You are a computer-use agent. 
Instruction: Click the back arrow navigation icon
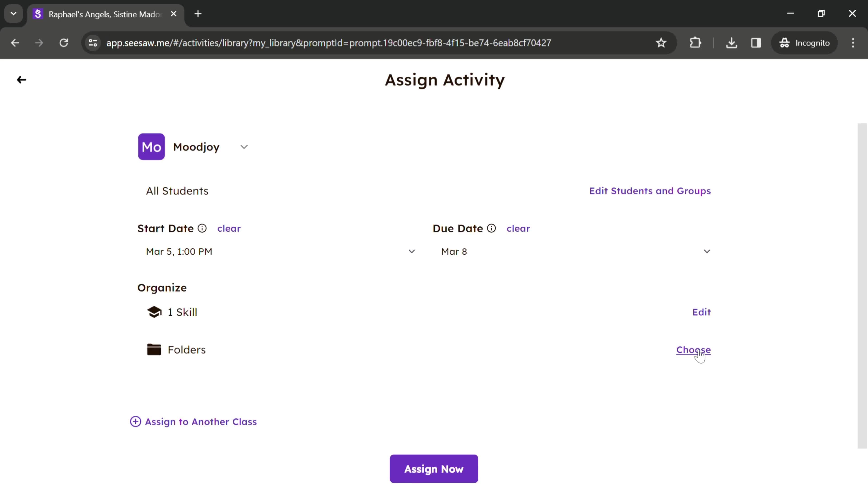(x=21, y=79)
